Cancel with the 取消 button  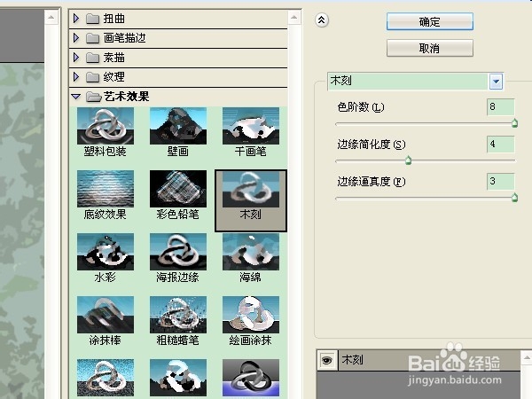pos(429,48)
